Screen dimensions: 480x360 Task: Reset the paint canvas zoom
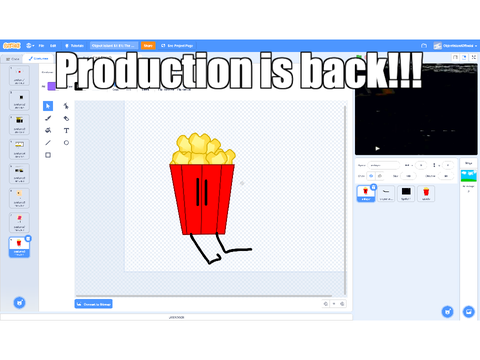[x=334, y=304]
